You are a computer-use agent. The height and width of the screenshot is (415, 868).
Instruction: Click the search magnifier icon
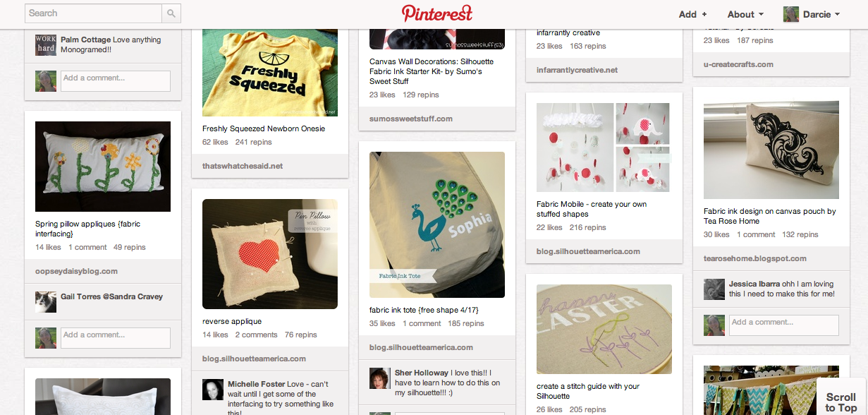pos(171,13)
